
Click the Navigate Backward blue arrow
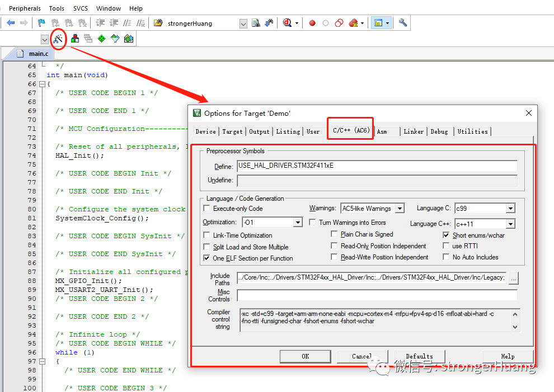pos(11,23)
